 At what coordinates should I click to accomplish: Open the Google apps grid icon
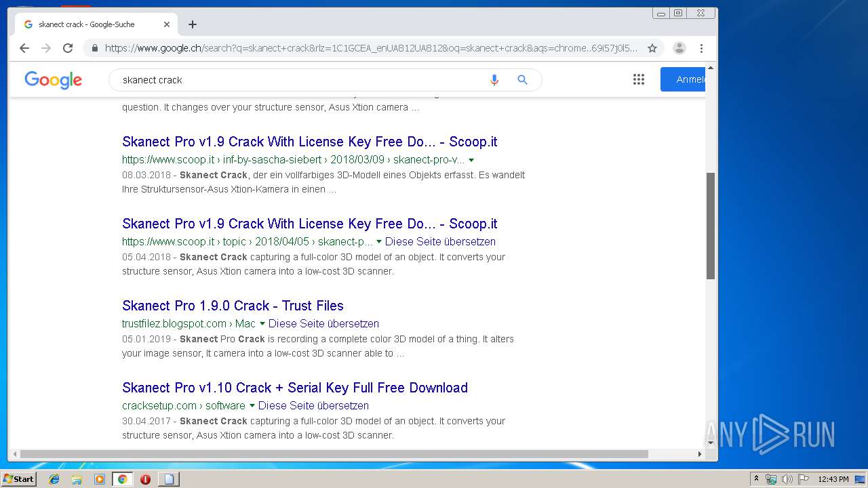tap(639, 80)
